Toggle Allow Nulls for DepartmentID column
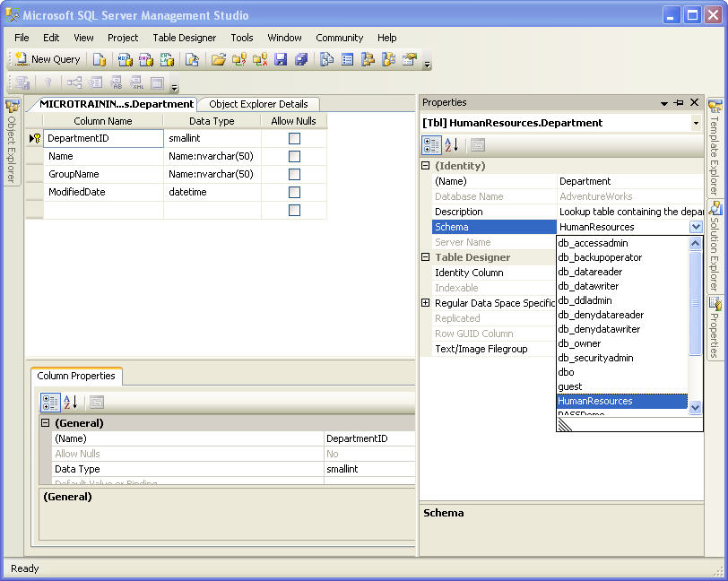 [x=294, y=139]
